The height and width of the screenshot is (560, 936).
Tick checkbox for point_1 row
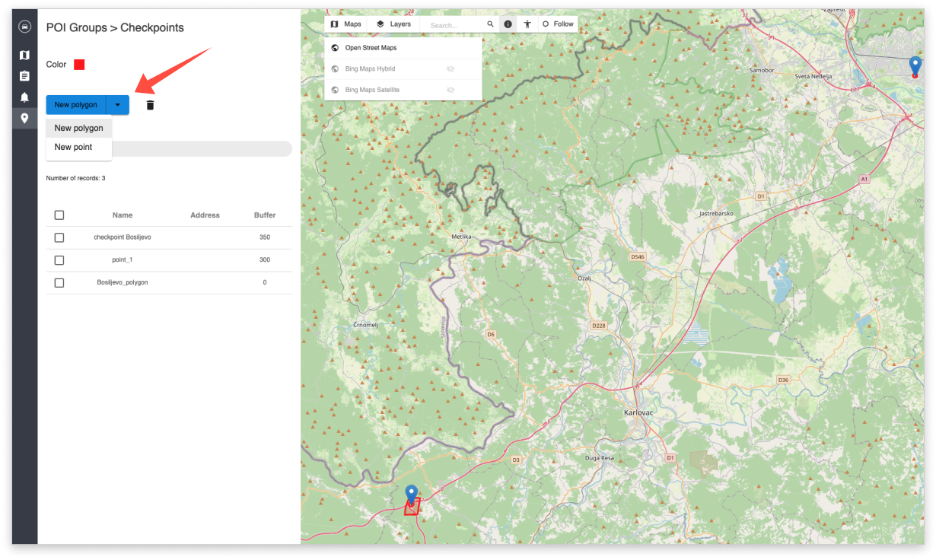59,260
